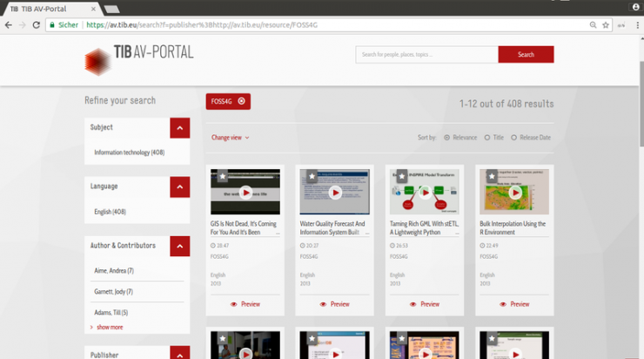Click the page vertical scrollbar

641,103
